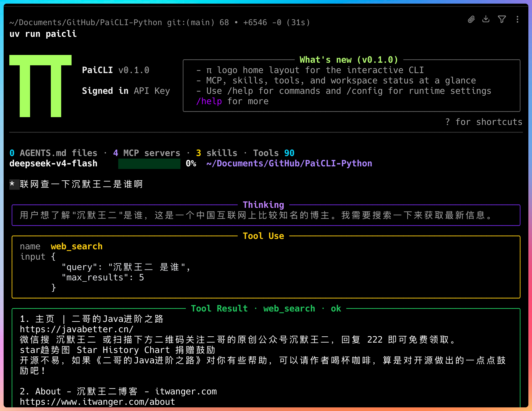Click the '3 skills' status entry
Image resolution: width=532 pixels, height=411 pixels.
[217, 153]
